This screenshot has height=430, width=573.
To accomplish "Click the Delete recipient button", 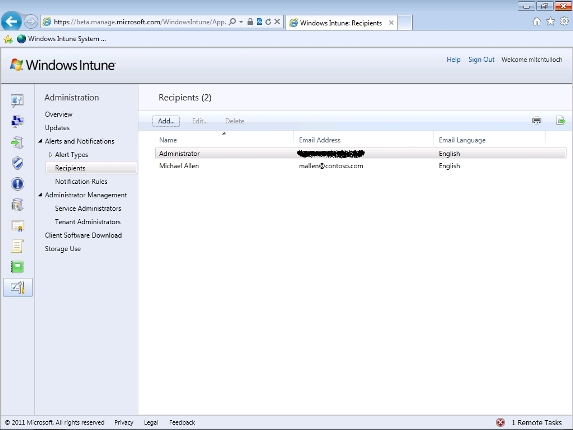I will [235, 121].
